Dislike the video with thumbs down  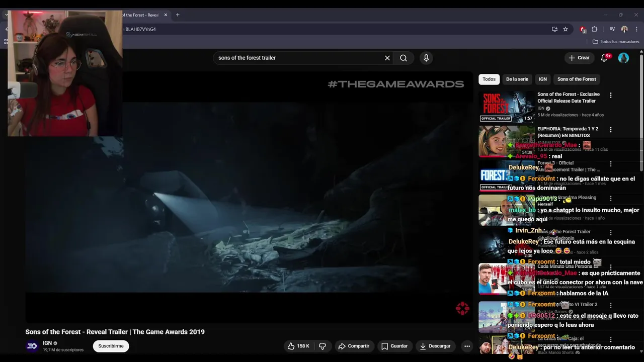click(323, 346)
